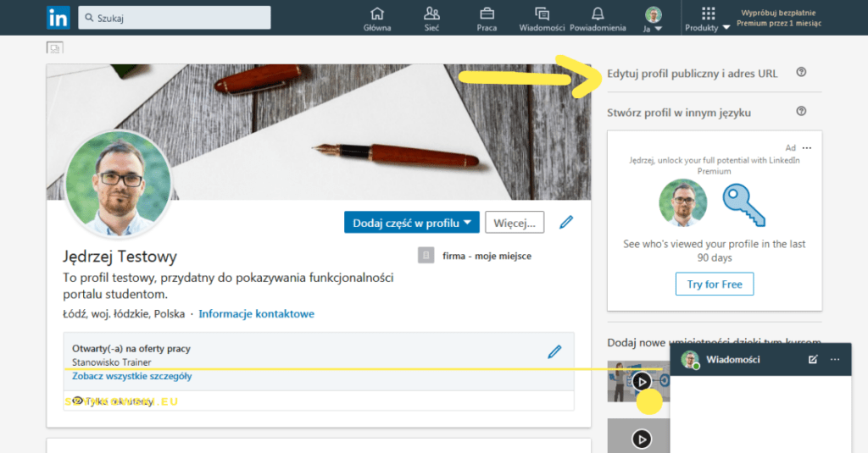The height and width of the screenshot is (453, 868).
Task: Open the ad options ellipsis menu
Action: point(807,147)
